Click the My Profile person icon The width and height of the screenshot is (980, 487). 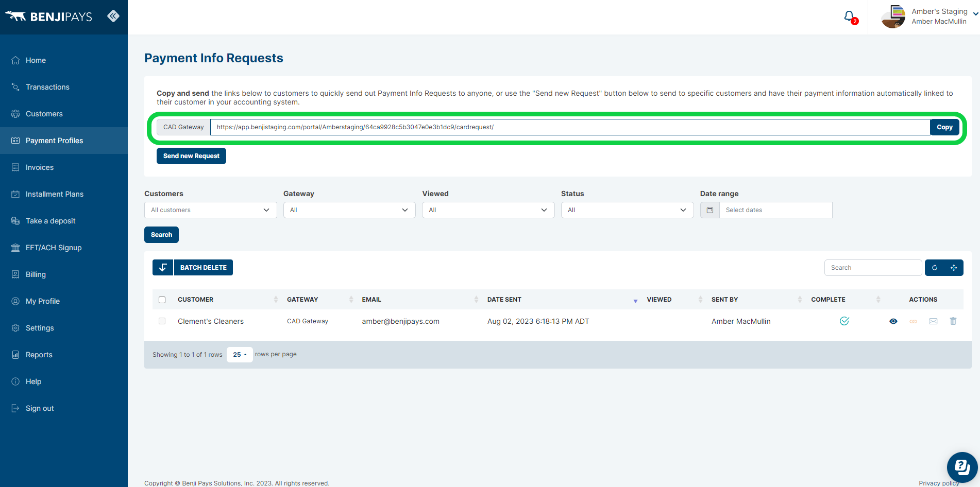(x=15, y=301)
